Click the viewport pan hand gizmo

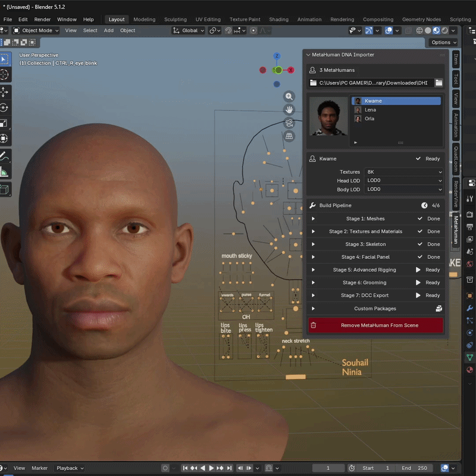point(289,109)
